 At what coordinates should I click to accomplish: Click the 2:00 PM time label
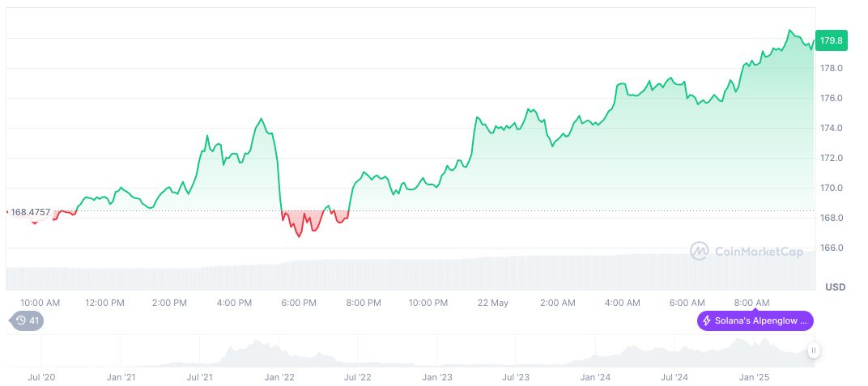point(169,303)
